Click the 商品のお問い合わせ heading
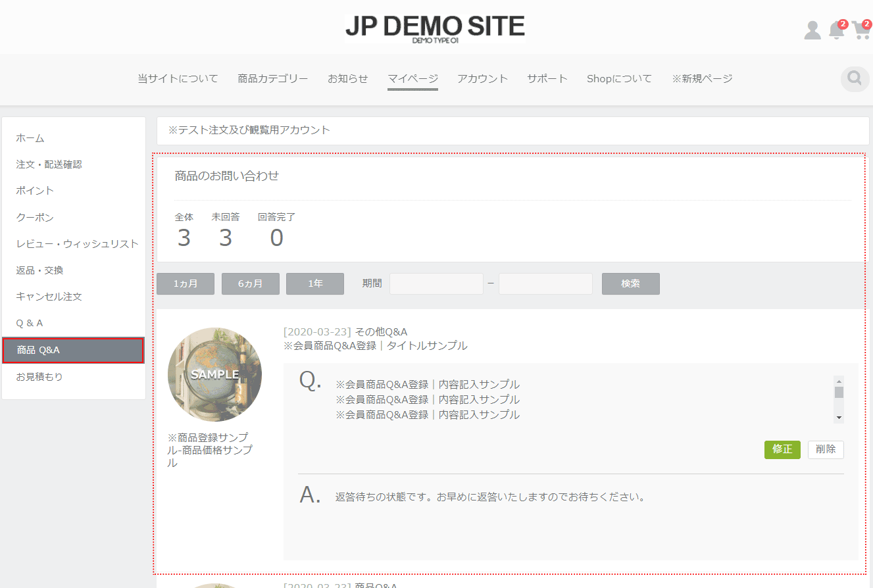 [227, 176]
